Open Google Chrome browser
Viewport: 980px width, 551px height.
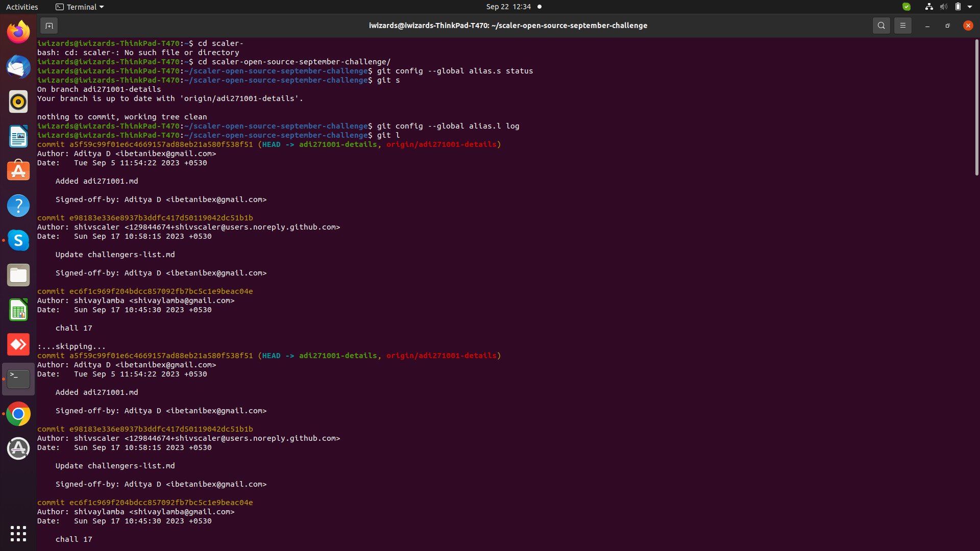click(x=18, y=414)
